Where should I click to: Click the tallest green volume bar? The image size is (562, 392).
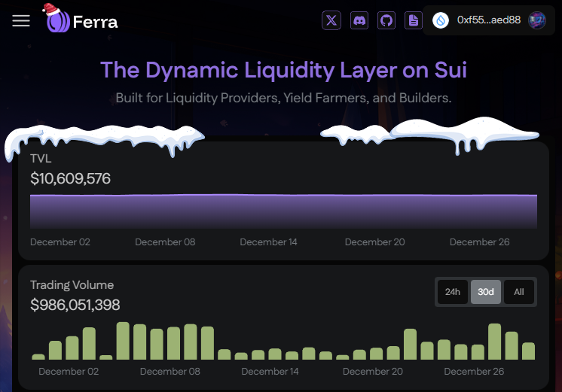[x=123, y=340]
